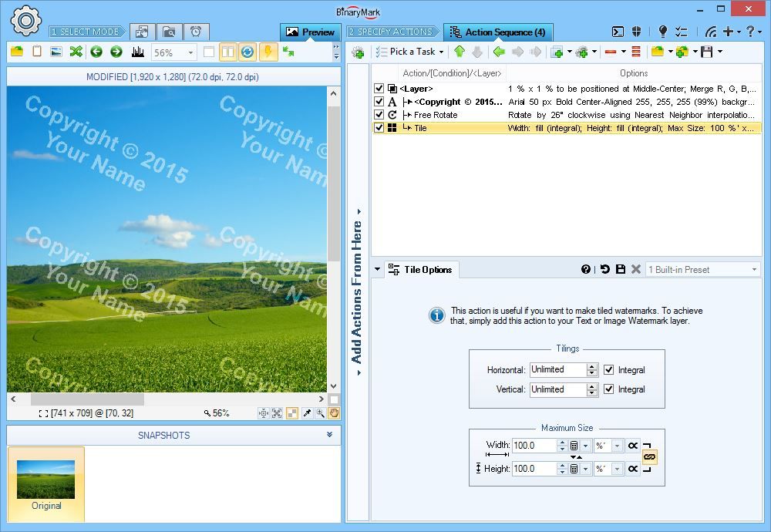The height and width of the screenshot is (532, 771).
Task: Open the command line console icon
Action: [x=618, y=32]
